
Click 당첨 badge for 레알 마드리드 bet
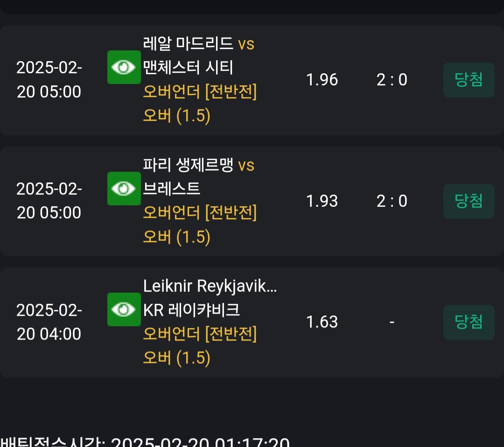pyautogui.click(x=469, y=80)
